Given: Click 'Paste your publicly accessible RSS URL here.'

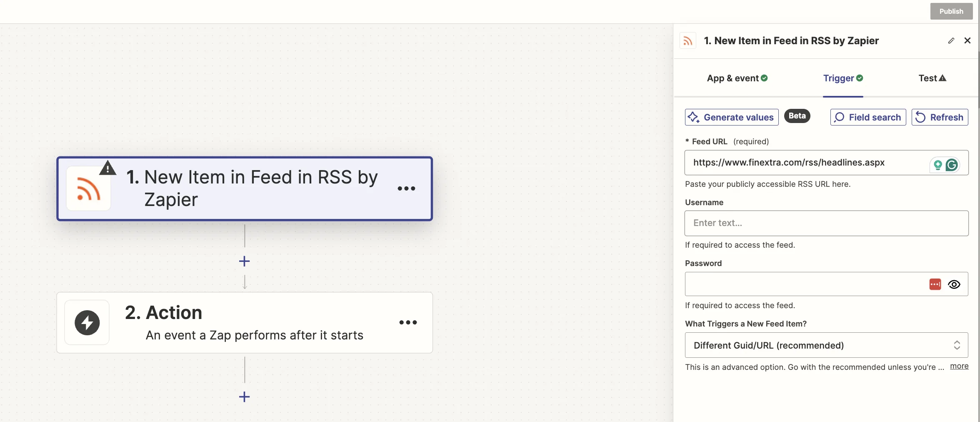Looking at the screenshot, I should coord(768,184).
